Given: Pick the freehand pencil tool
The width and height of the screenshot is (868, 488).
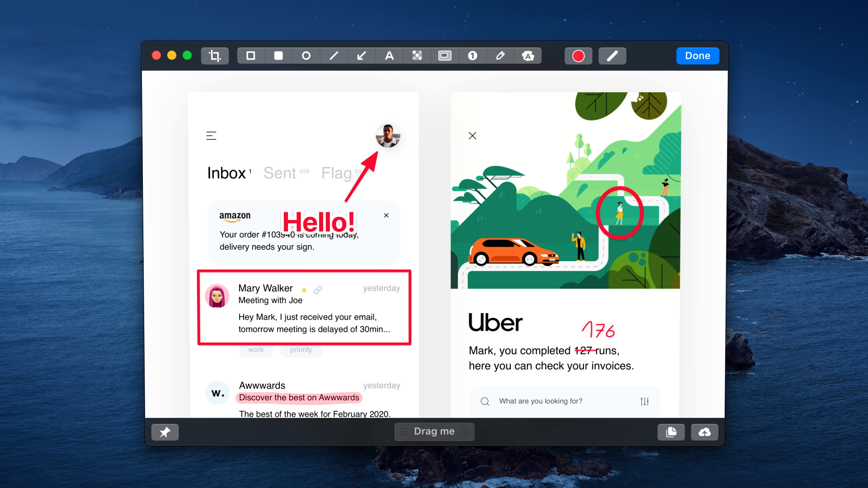Looking at the screenshot, I should pyautogui.click(x=500, y=56).
